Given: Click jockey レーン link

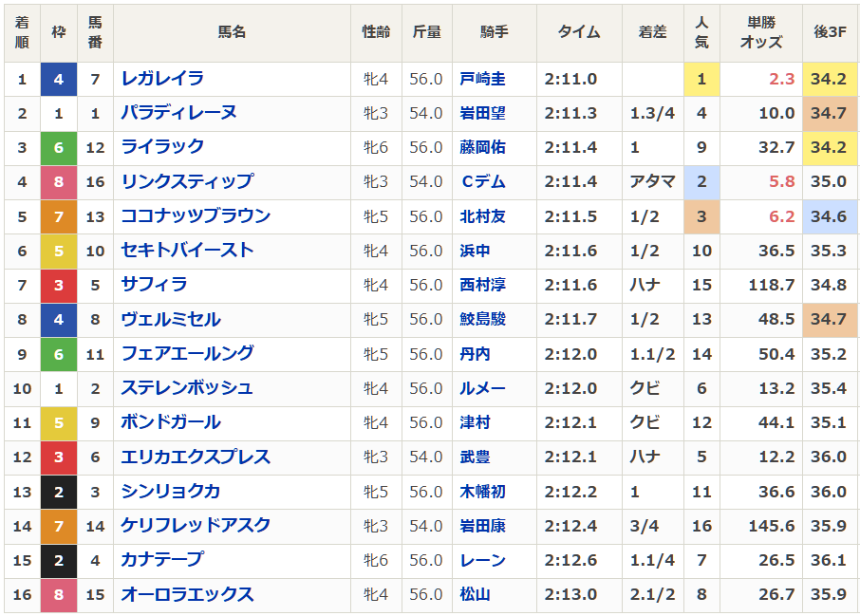Looking at the screenshot, I should [x=482, y=560].
